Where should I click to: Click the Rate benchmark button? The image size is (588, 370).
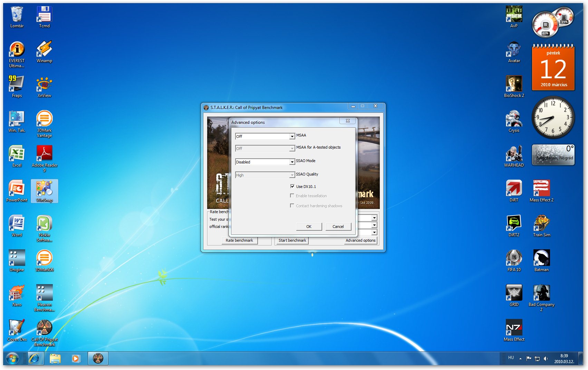pyautogui.click(x=239, y=240)
